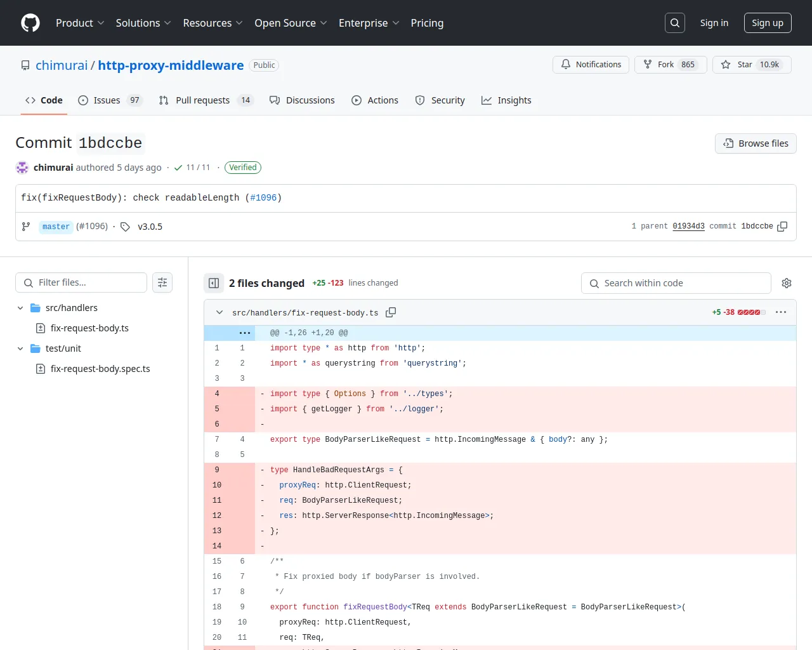Click removed line 4 number
Viewport: 812px width, 650px height.
click(217, 394)
